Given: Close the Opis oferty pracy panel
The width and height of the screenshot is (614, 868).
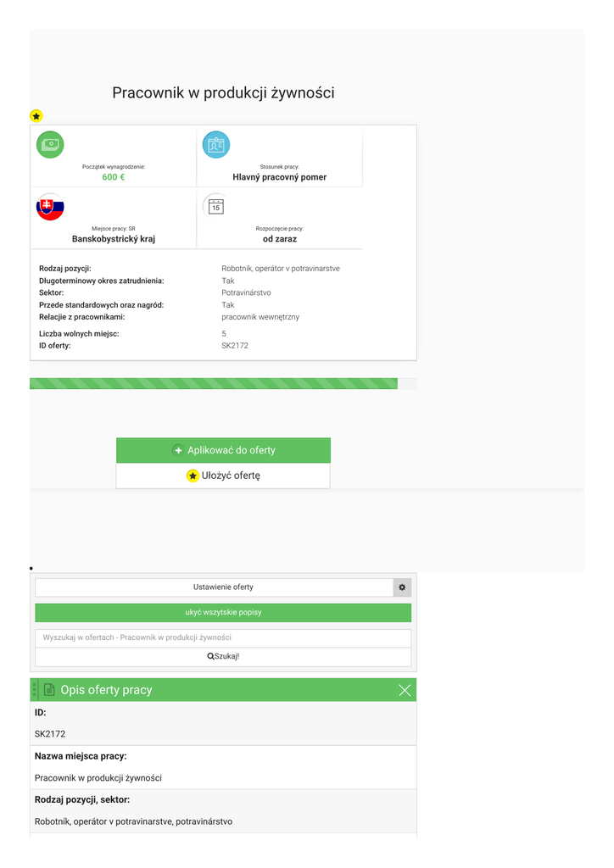Looking at the screenshot, I should pos(405,690).
